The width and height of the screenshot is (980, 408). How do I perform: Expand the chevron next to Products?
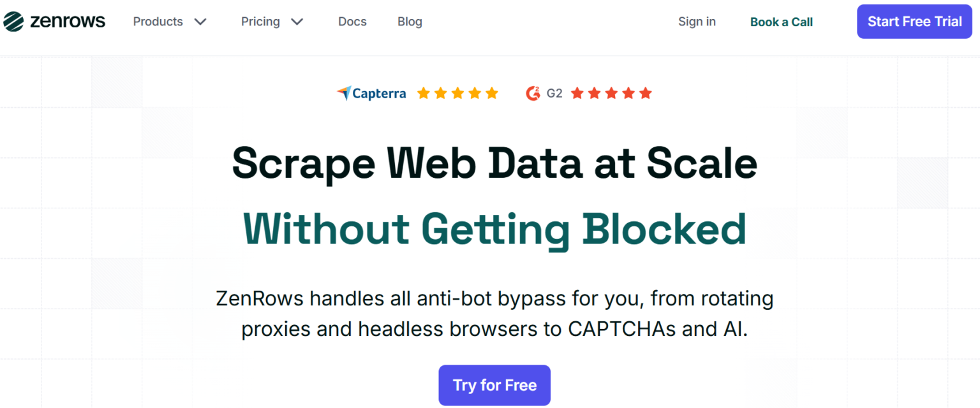click(x=200, y=21)
